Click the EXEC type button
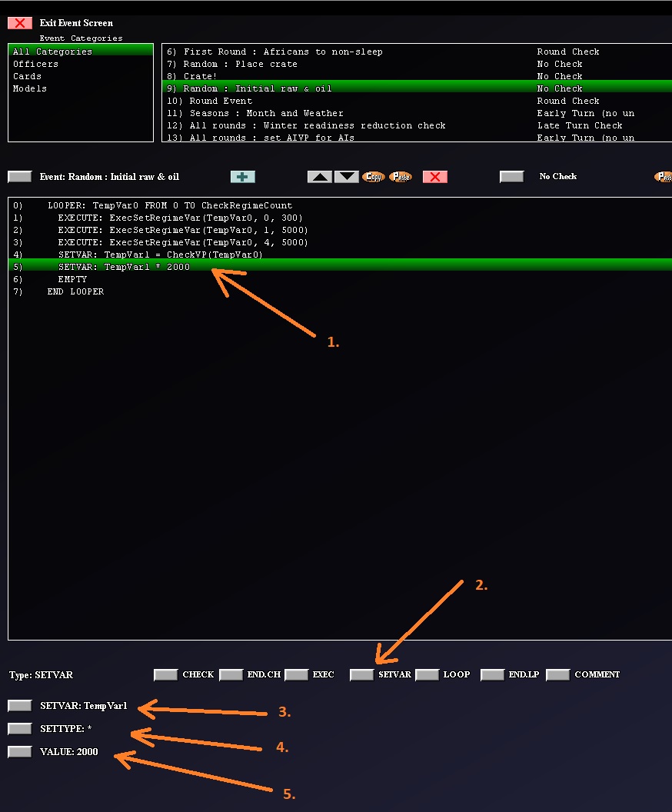The height and width of the screenshot is (812, 672). (x=297, y=675)
